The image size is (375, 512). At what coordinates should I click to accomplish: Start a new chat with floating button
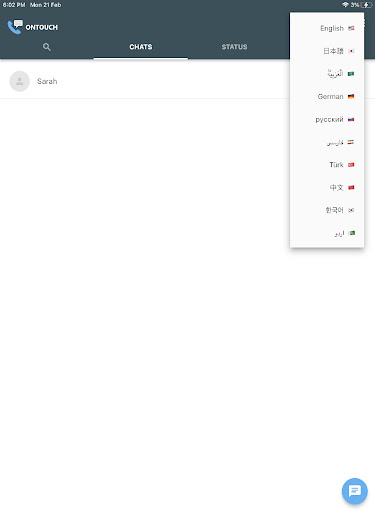(x=355, y=491)
